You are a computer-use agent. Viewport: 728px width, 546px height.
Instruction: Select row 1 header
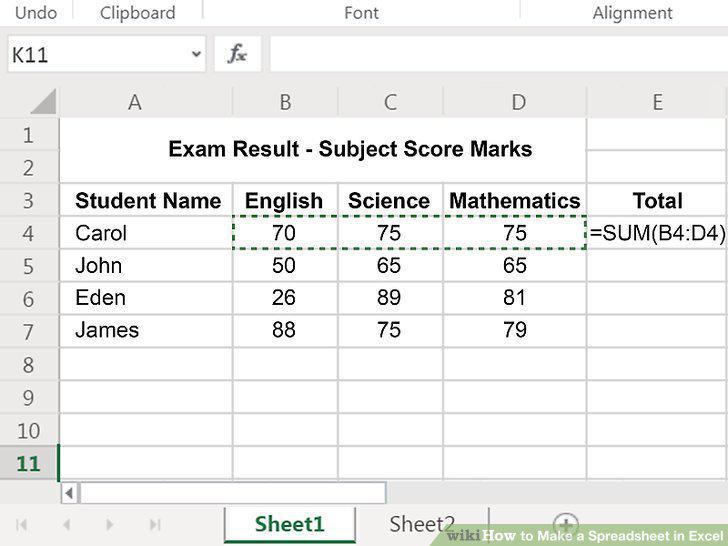pyautogui.click(x=29, y=135)
